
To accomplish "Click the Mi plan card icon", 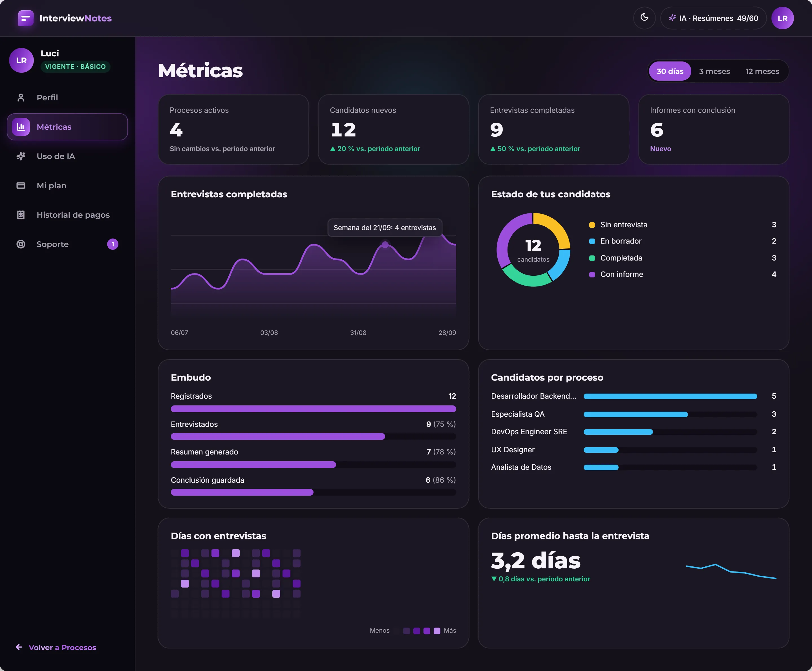I will point(21,186).
